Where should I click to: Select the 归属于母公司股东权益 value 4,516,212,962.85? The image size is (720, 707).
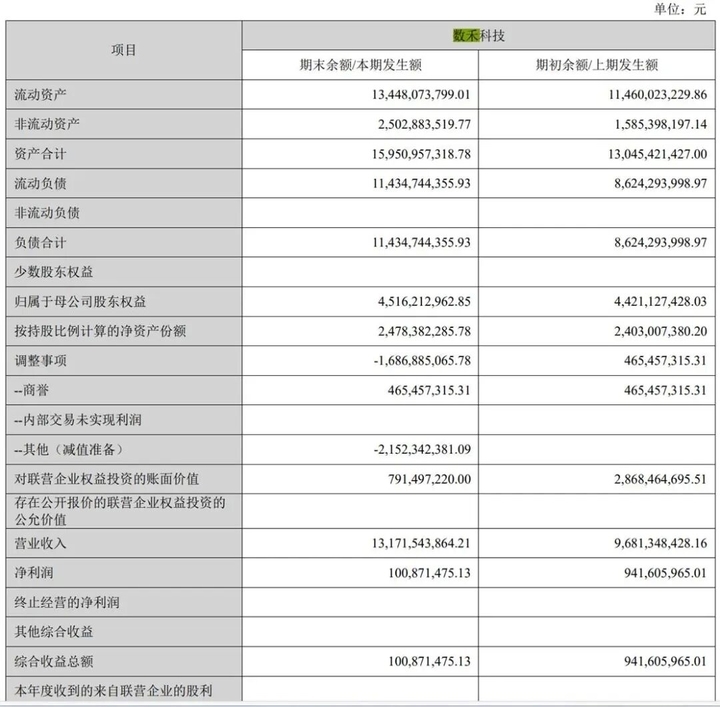(x=404, y=302)
